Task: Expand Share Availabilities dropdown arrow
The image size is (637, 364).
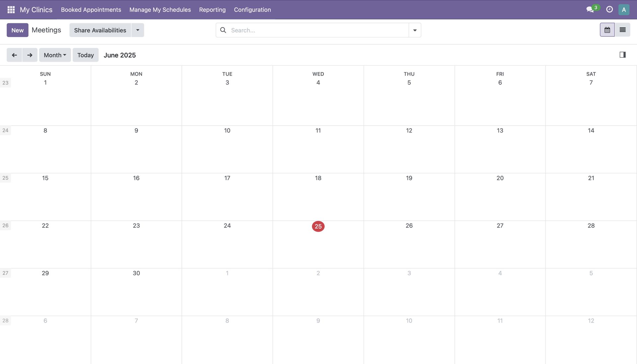Action: coord(138,30)
